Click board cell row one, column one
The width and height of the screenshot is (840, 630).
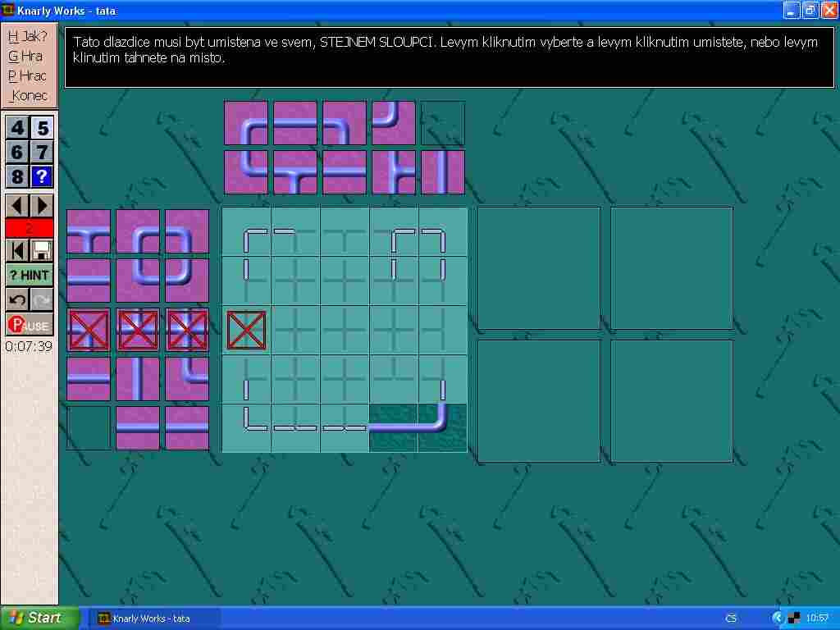point(246,232)
